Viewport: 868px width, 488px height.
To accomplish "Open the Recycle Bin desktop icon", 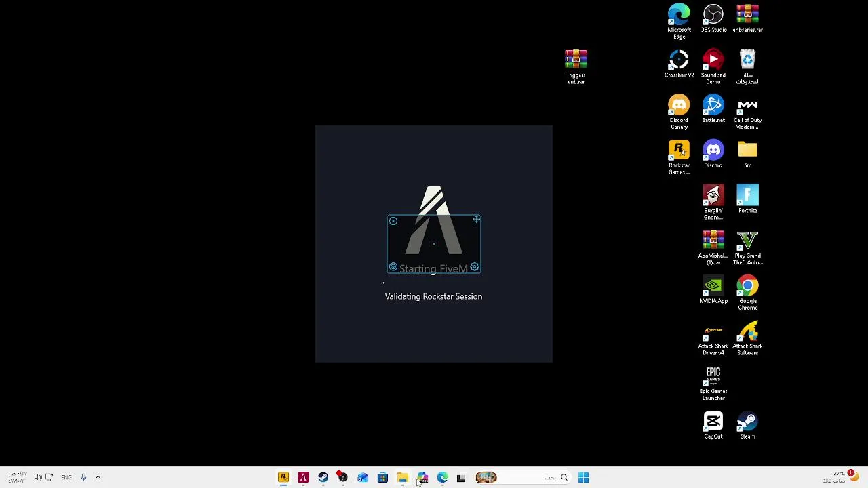I will tap(747, 66).
